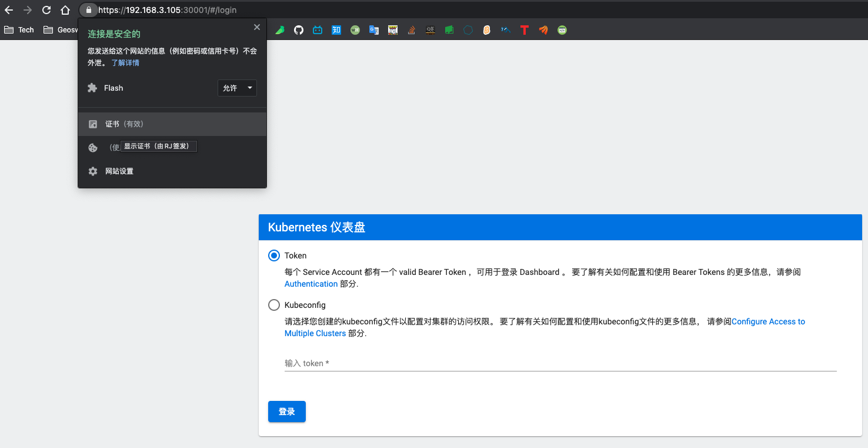This screenshot has height=448, width=868.
Task: Open the green code-window bookmark icon
Action: 562,30
